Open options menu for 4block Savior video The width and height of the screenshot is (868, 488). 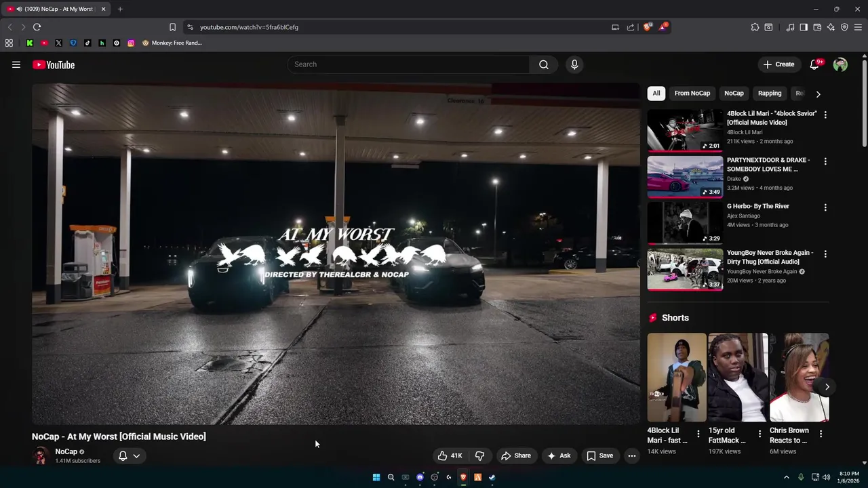pyautogui.click(x=825, y=115)
